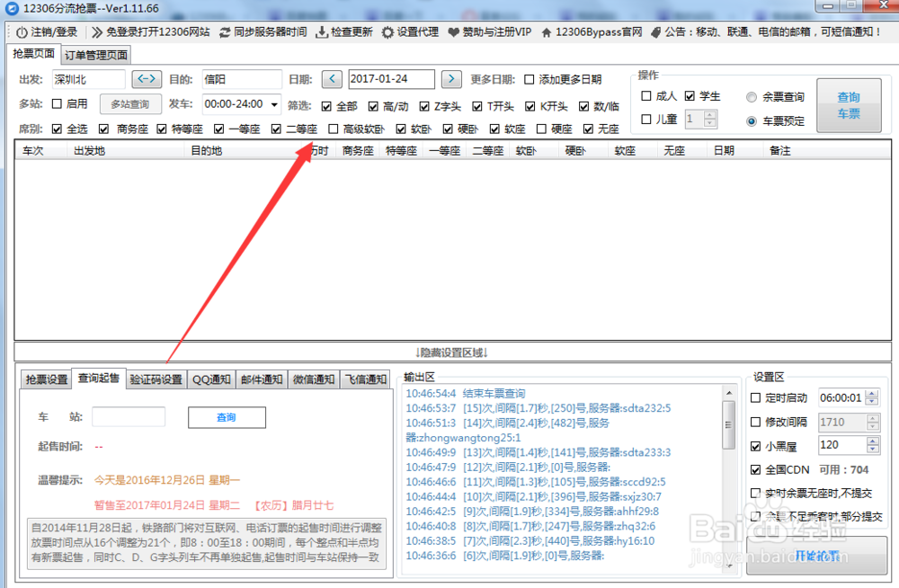Enable 实时余票无座时,不提交 checkbox
The width and height of the screenshot is (899, 588).
[x=756, y=493]
